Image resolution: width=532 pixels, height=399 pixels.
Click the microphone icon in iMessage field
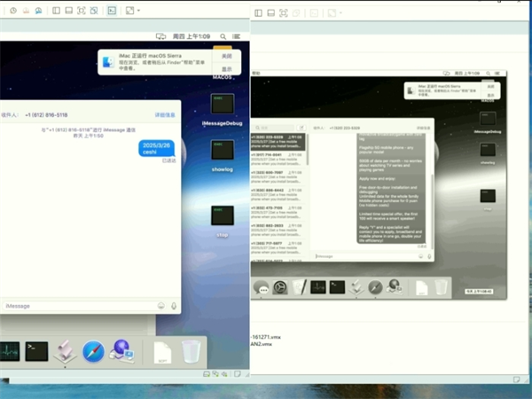(173, 306)
